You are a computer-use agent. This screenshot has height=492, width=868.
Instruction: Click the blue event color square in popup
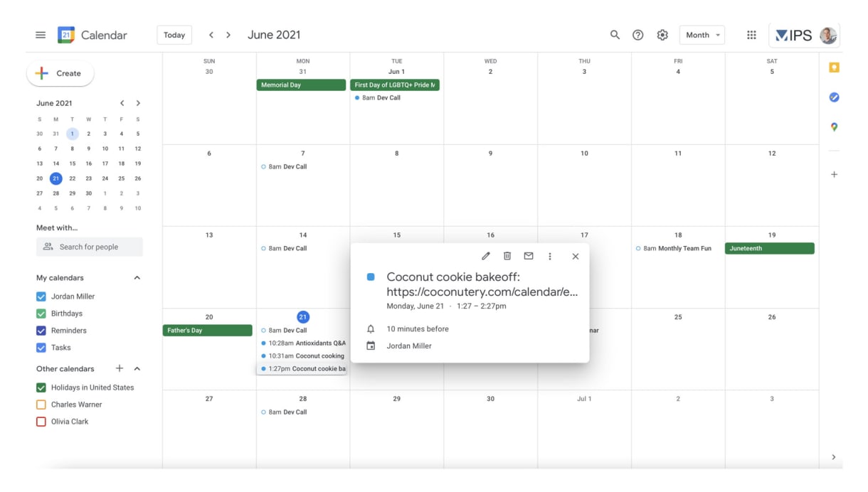(x=371, y=277)
